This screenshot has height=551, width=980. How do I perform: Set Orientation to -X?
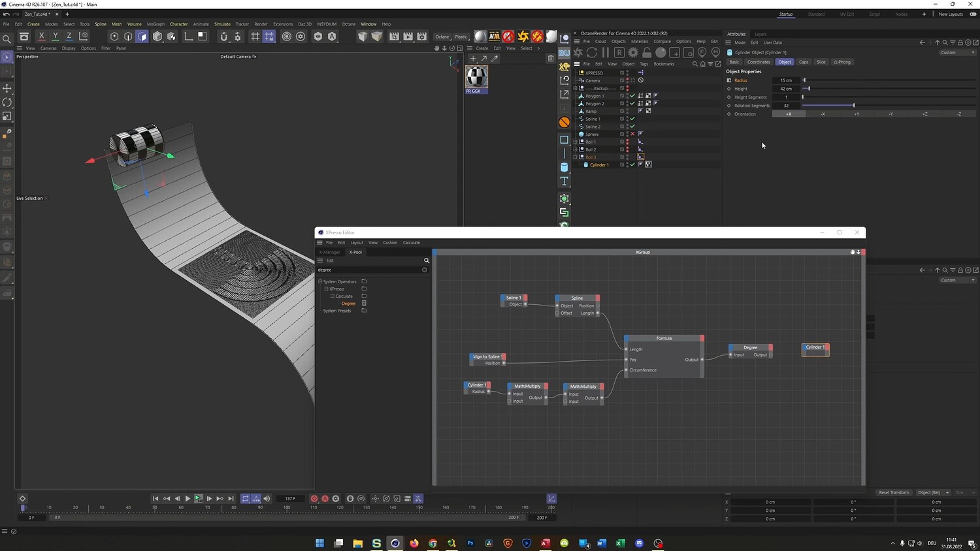pyautogui.click(x=823, y=114)
